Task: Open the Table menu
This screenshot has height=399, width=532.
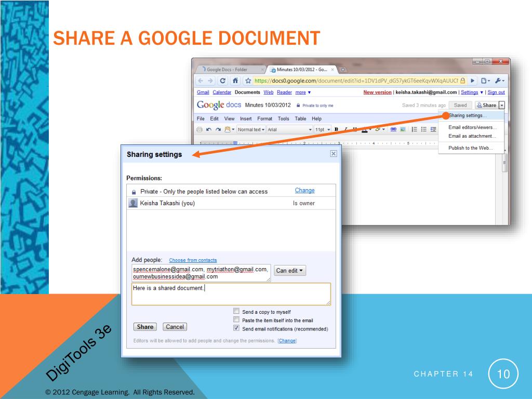Action: [x=300, y=119]
